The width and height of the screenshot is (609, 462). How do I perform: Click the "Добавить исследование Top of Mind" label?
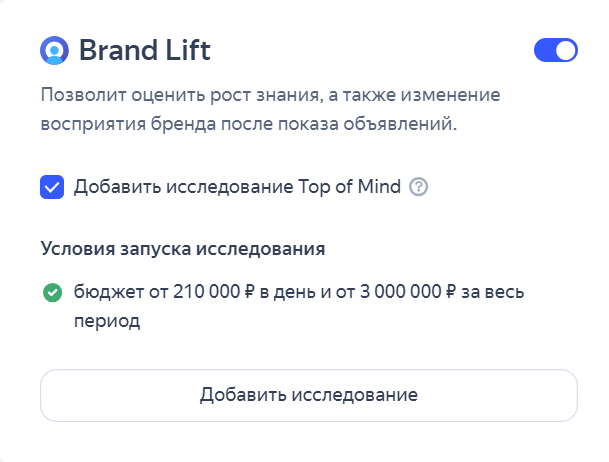click(237, 186)
